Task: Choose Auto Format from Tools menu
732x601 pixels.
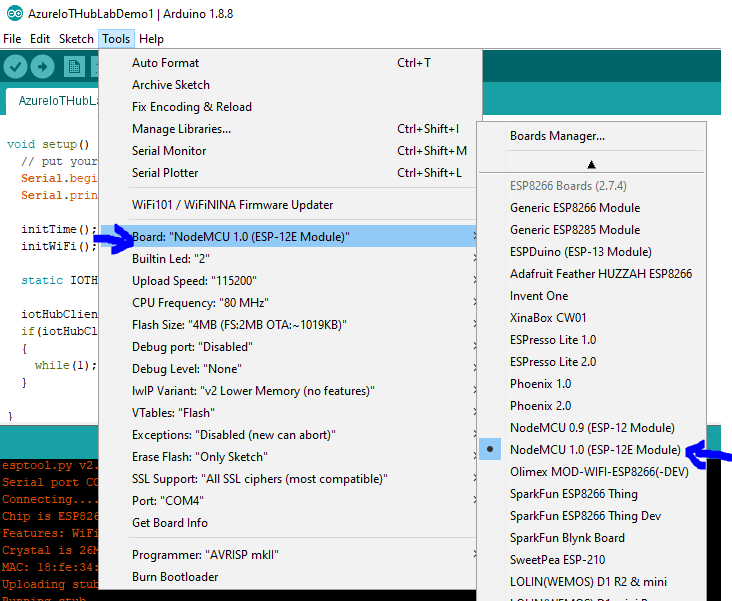Action: pos(290,63)
